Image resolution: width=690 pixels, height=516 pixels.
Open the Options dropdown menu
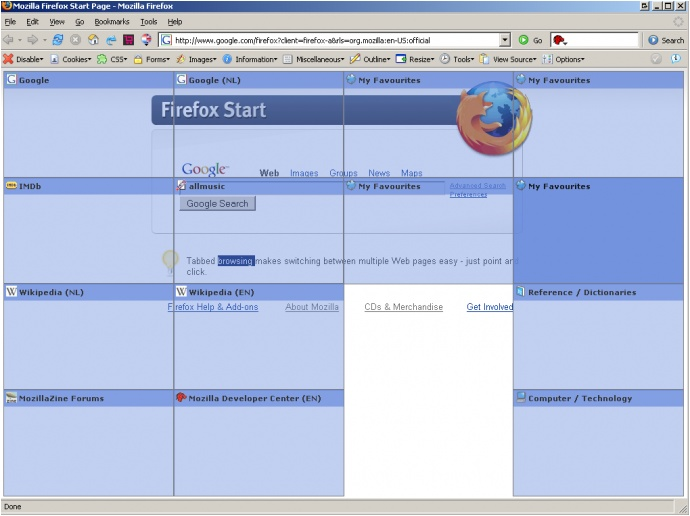[x=563, y=59]
